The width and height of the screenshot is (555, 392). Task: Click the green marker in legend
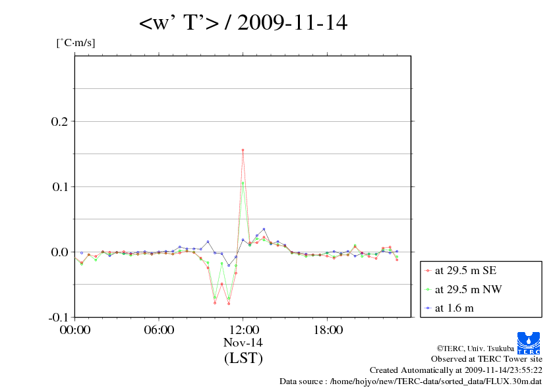[x=428, y=289]
